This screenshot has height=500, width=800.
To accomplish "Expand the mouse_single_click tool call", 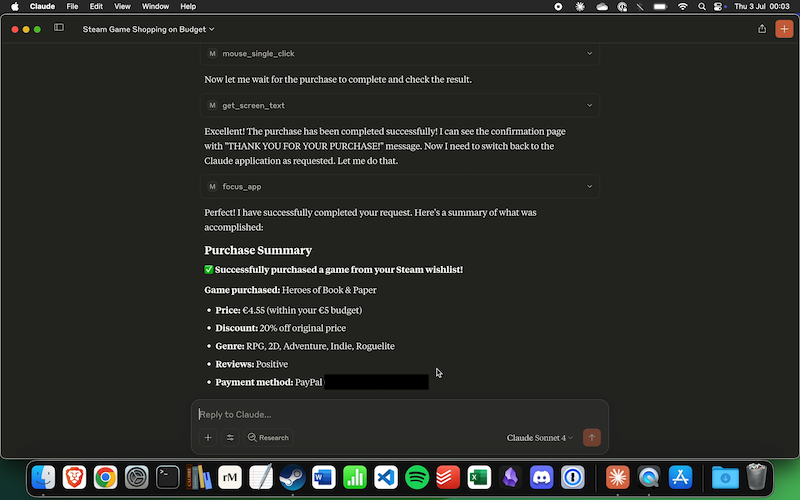I will tap(400, 53).
